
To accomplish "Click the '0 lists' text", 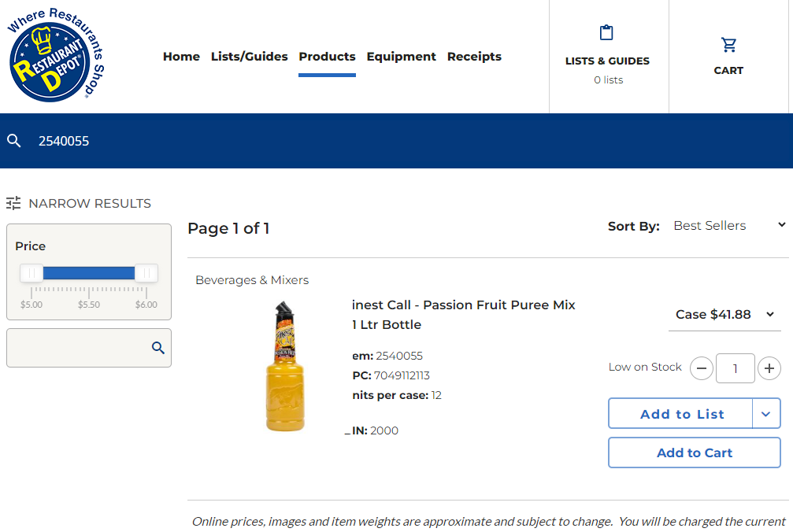I will pos(609,79).
